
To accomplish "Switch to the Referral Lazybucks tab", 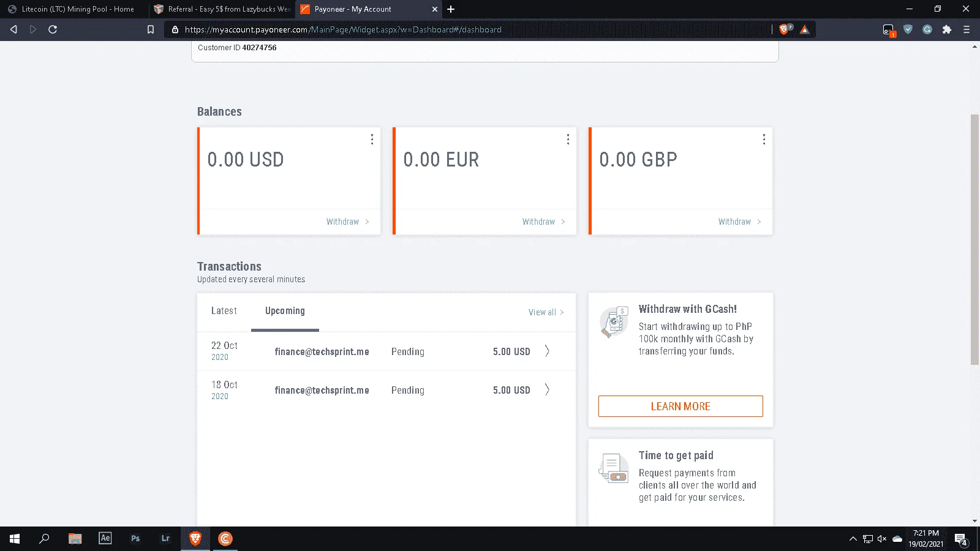I will (x=221, y=9).
